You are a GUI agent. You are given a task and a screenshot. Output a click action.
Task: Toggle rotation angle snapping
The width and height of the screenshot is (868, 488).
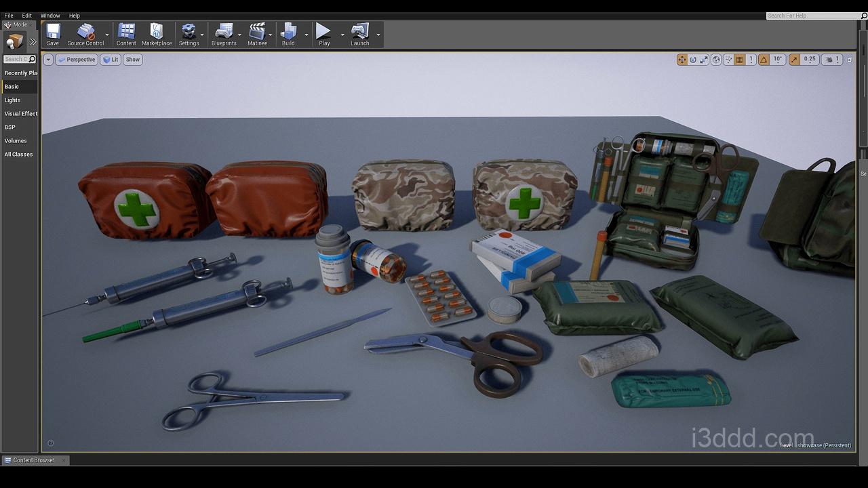pos(764,60)
